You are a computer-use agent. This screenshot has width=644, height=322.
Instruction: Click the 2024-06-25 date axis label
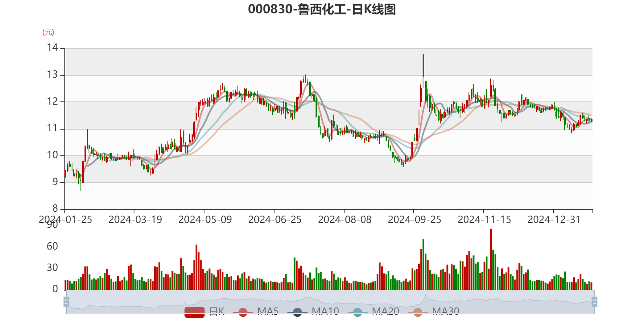click(275, 220)
